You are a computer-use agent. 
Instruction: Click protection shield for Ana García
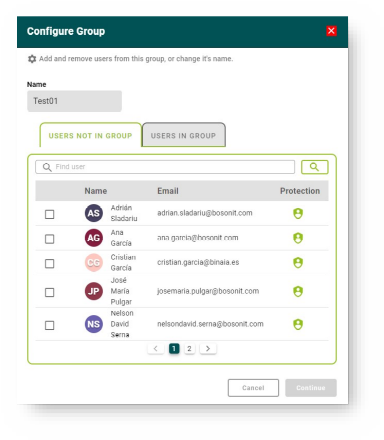click(298, 238)
